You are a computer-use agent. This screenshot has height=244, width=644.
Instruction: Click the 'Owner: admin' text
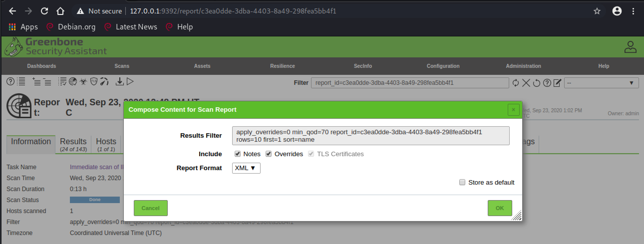coord(623,114)
